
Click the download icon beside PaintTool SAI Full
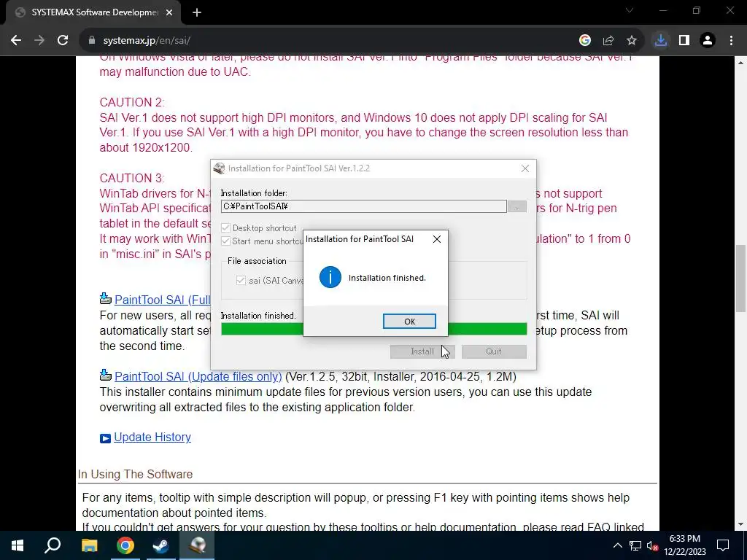pos(105,298)
